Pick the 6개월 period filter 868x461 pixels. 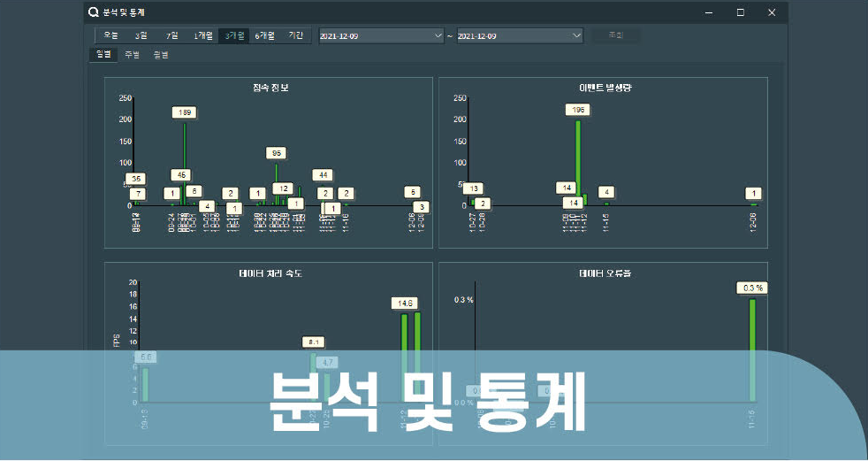point(264,35)
